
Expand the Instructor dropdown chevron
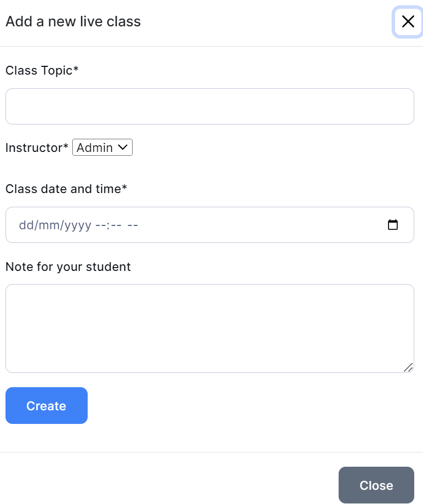tap(123, 147)
